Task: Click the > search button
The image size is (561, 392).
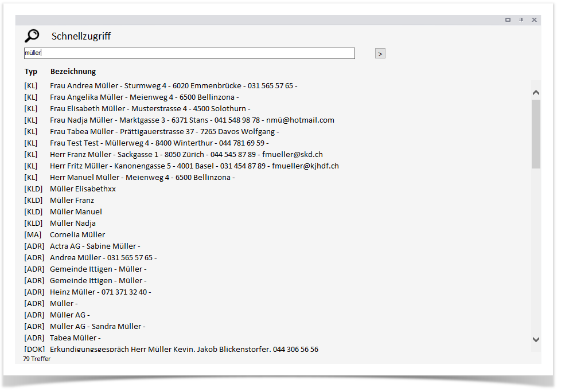Action: click(380, 54)
